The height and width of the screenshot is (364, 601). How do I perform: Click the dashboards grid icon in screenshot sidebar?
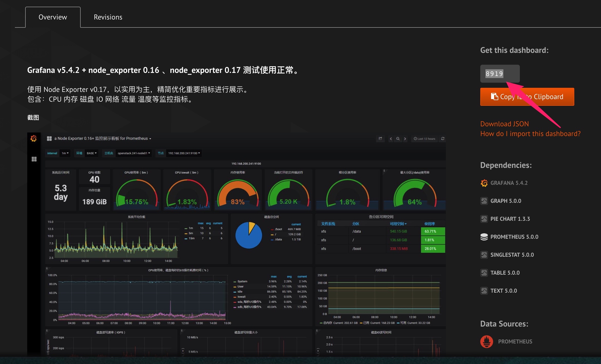pyautogui.click(x=34, y=159)
